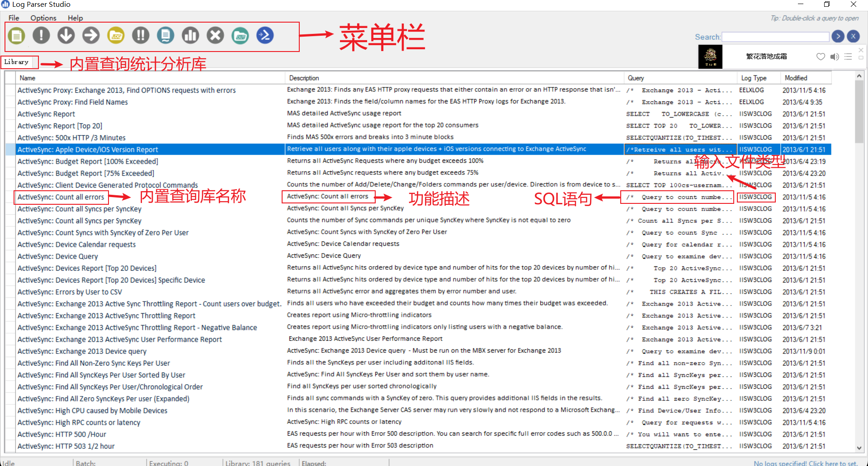This screenshot has height=466, width=868.
Task: Click the gray X abort icon in toolbar
Action: pyautogui.click(x=215, y=35)
